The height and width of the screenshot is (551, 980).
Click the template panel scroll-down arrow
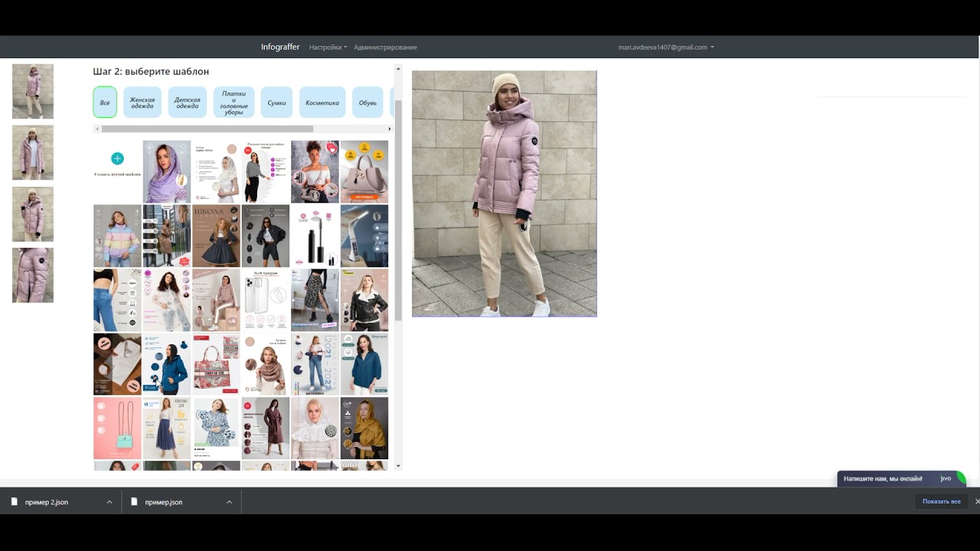(398, 466)
